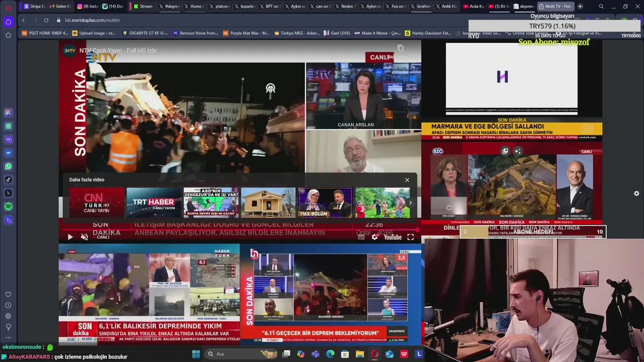Viewport: 644px width, 362px height.
Task: Open 'Purple Mat Wax' bookmark
Action: coord(246,33)
